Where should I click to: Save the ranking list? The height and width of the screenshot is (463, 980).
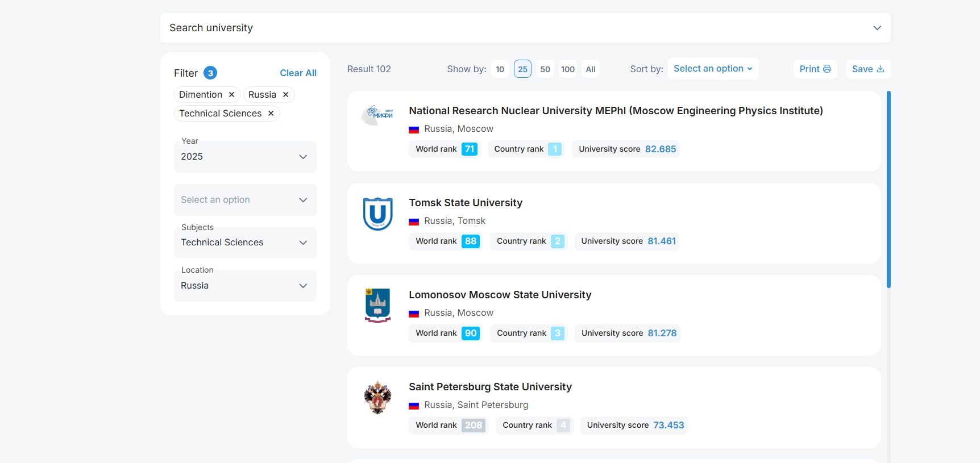click(x=867, y=69)
